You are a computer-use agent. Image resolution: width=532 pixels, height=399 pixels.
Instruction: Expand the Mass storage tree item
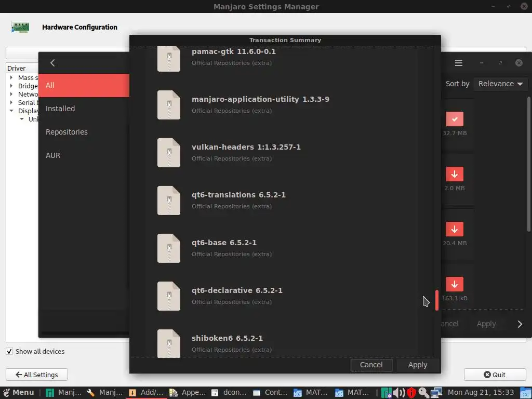click(11, 78)
